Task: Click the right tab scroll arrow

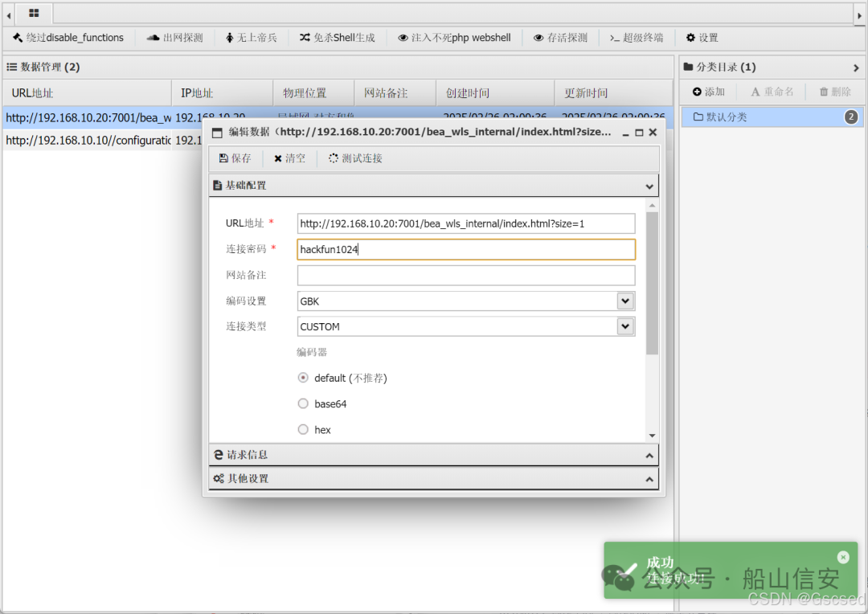Action: click(x=859, y=15)
